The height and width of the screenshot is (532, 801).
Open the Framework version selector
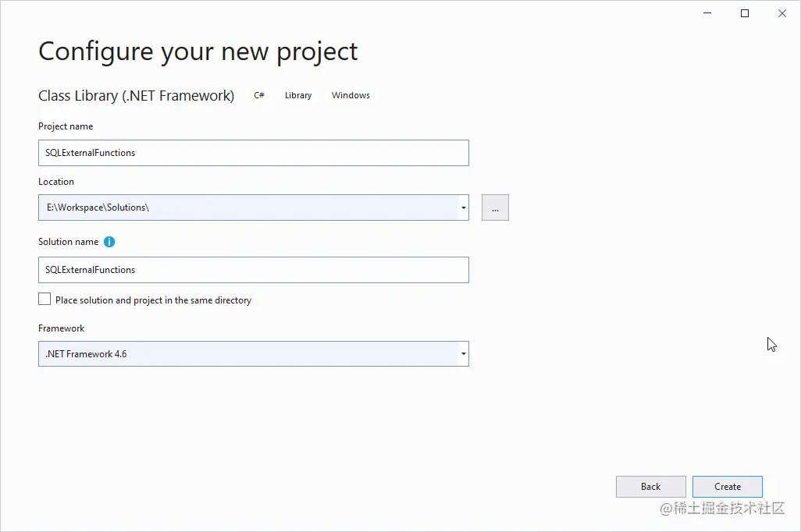pos(463,353)
